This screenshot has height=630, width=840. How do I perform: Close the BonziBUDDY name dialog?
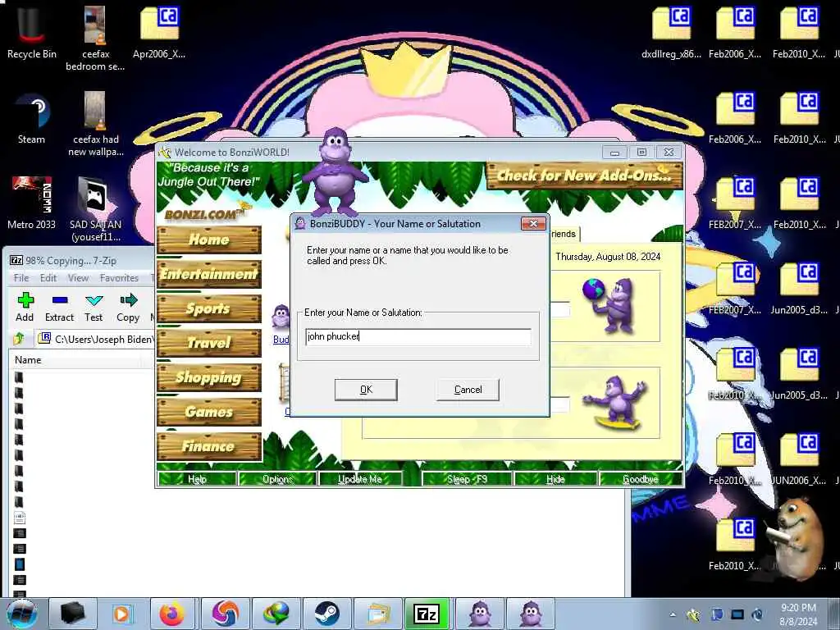click(x=533, y=224)
